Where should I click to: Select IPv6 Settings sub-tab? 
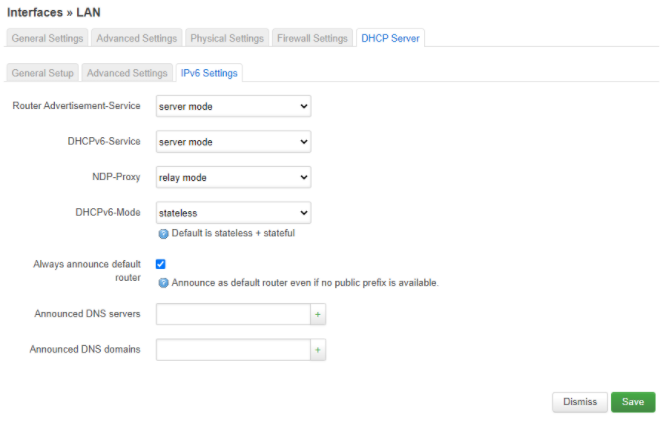[x=209, y=73]
